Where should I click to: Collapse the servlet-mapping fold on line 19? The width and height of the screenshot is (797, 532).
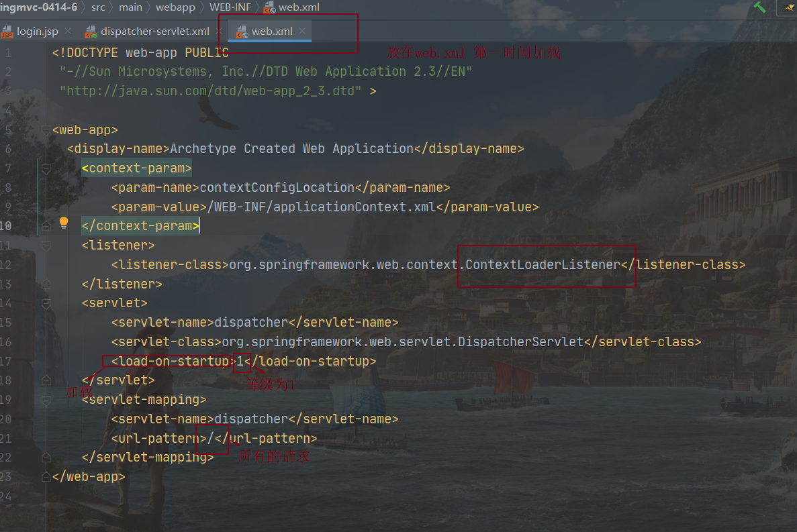point(46,400)
